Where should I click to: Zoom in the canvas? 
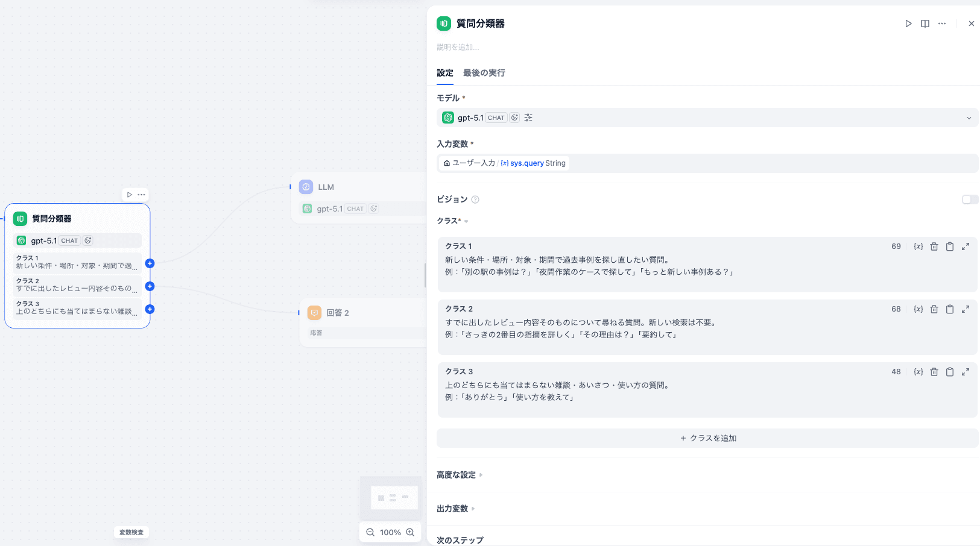pyautogui.click(x=410, y=532)
